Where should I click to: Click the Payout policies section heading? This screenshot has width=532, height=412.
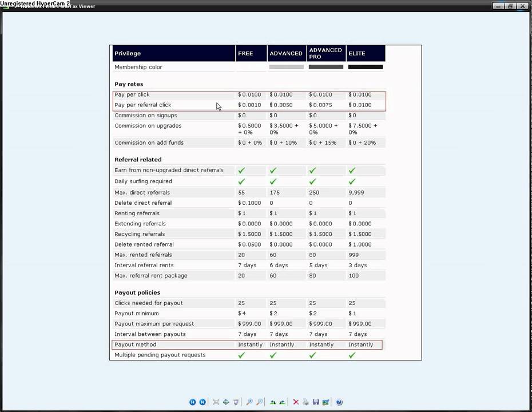point(137,292)
